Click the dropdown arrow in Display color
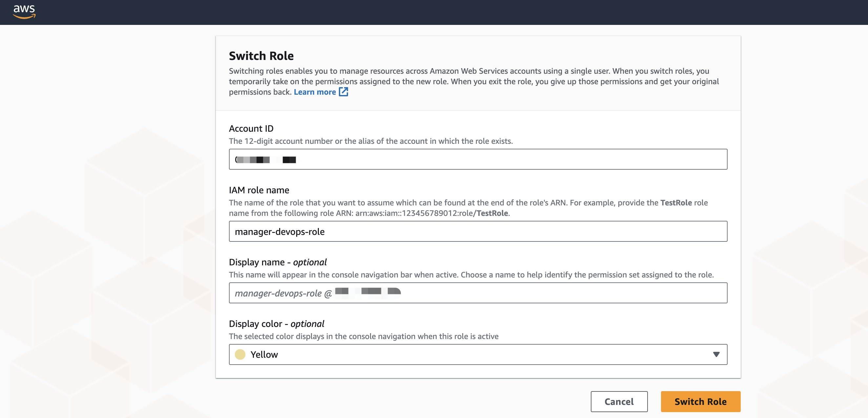Viewport: 868px width, 418px height. click(x=716, y=354)
